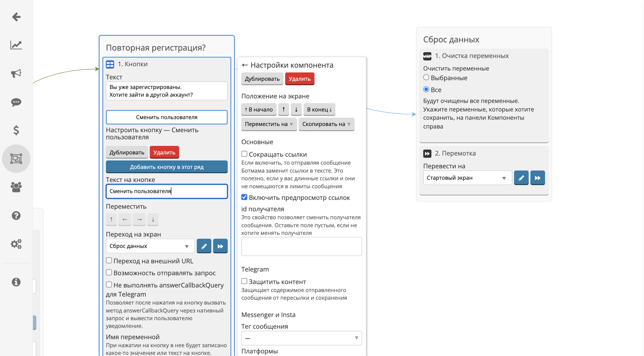Click the 2. Перемотка heading
The width and height of the screenshot is (644, 356).
click(x=455, y=154)
